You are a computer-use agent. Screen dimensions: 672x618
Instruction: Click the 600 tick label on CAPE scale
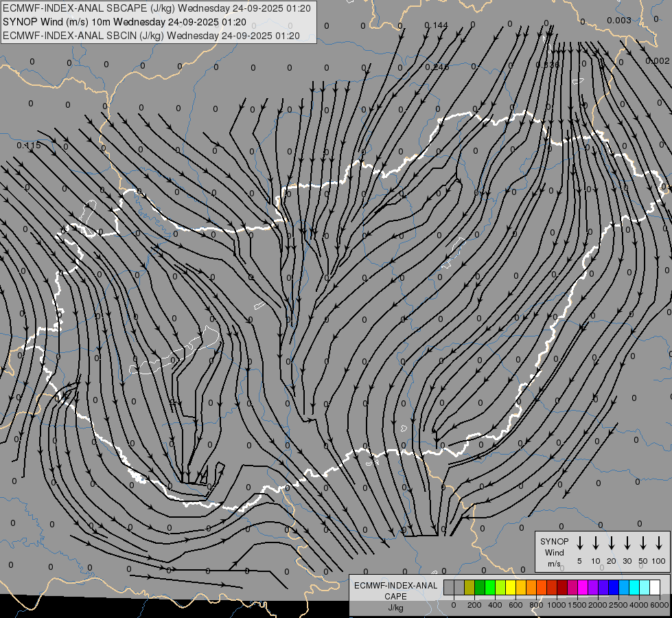[x=515, y=605]
